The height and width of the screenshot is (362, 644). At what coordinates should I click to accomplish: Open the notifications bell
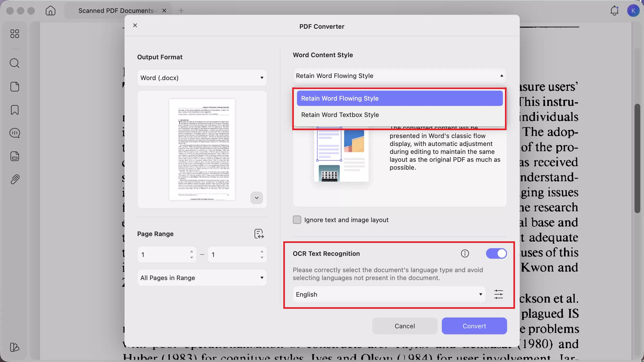tap(614, 11)
